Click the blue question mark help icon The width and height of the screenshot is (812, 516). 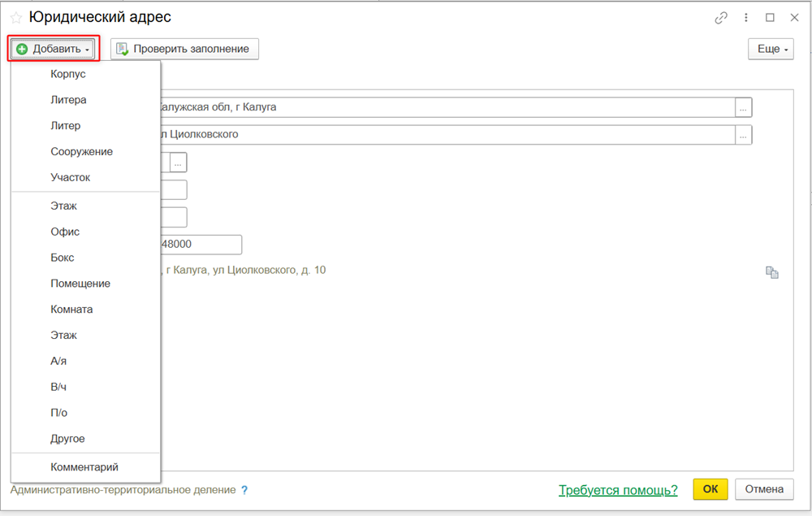(244, 490)
